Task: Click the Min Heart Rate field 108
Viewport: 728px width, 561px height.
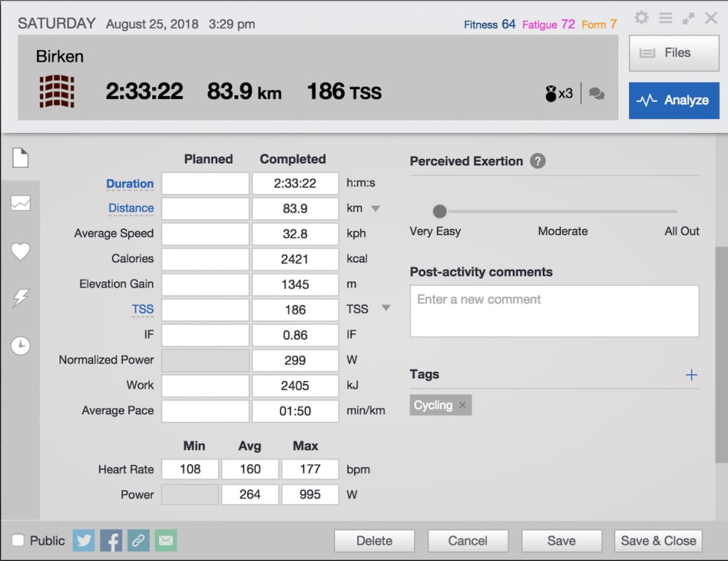Action: pos(190,469)
